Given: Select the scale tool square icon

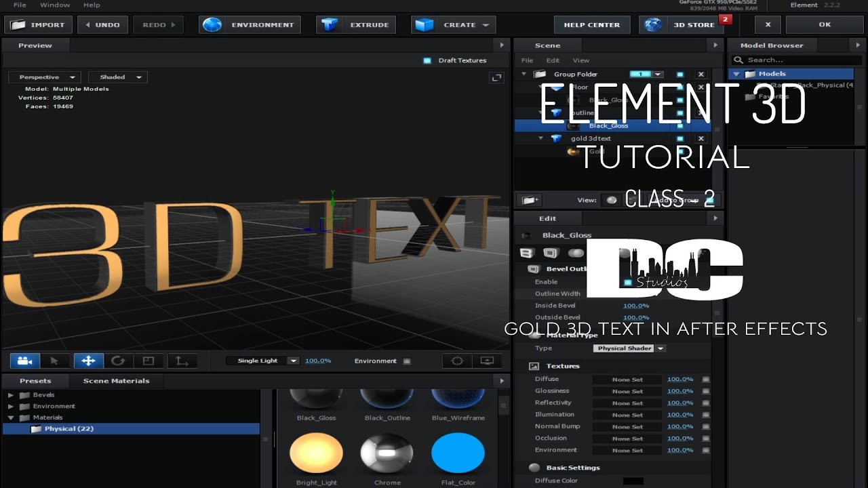Looking at the screenshot, I should coord(149,361).
